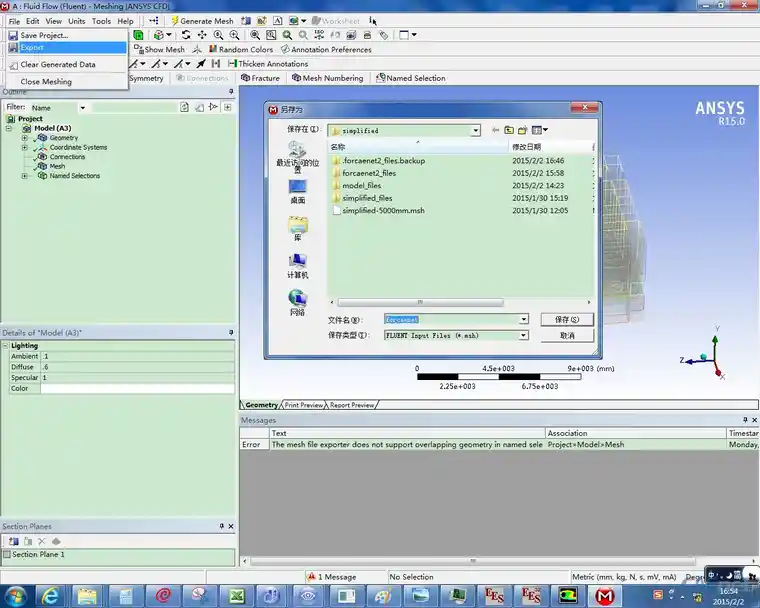Switch to Report Preview tab
760x608 pixels.
click(352, 405)
